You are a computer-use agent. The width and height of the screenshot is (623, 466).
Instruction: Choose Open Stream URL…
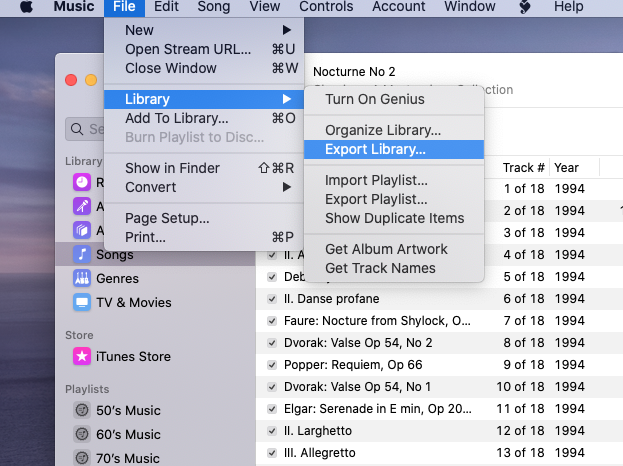tap(204, 49)
